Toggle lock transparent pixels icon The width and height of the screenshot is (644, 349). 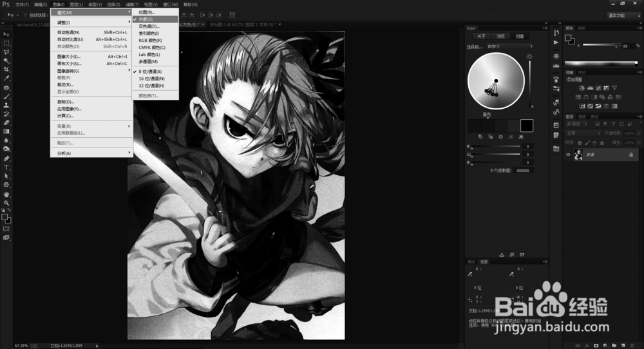(580, 143)
